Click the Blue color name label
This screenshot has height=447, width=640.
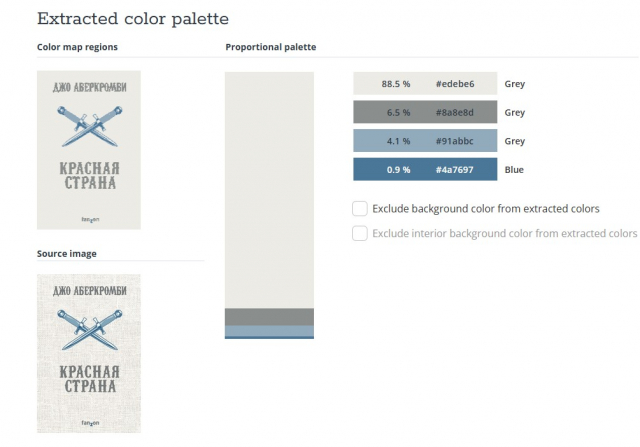[514, 170]
